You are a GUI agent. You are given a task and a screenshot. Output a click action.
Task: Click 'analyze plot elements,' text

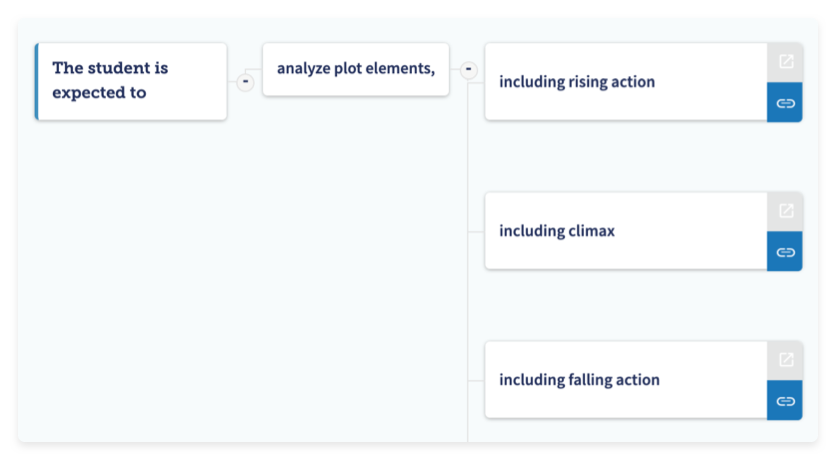coord(356,68)
